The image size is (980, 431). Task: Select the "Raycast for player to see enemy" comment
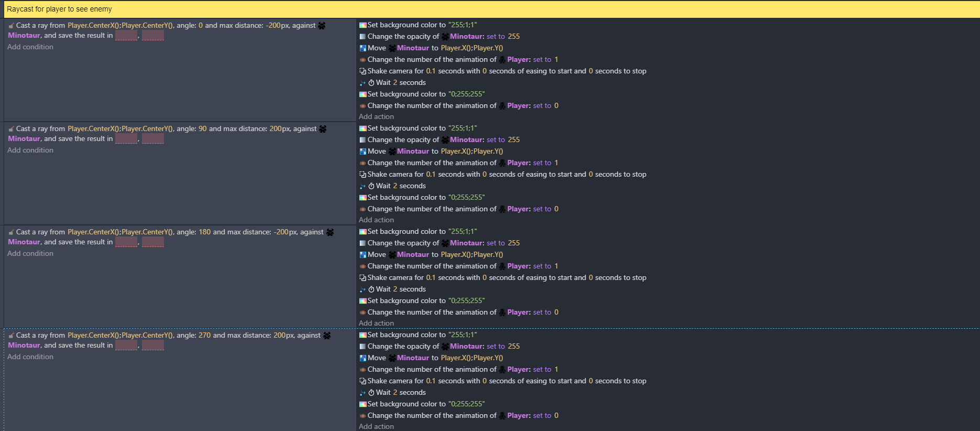point(59,9)
